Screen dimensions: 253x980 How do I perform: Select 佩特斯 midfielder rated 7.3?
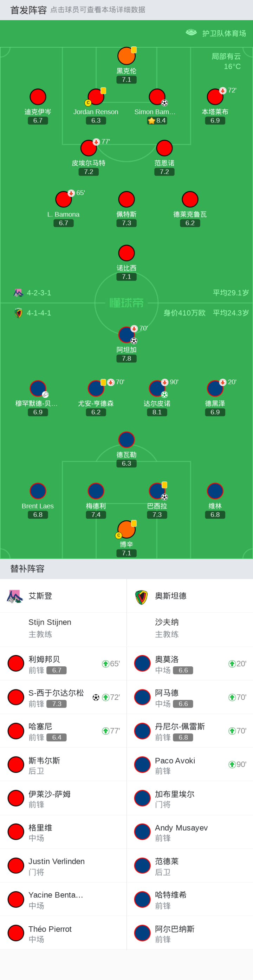pyautogui.click(x=126, y=199)
